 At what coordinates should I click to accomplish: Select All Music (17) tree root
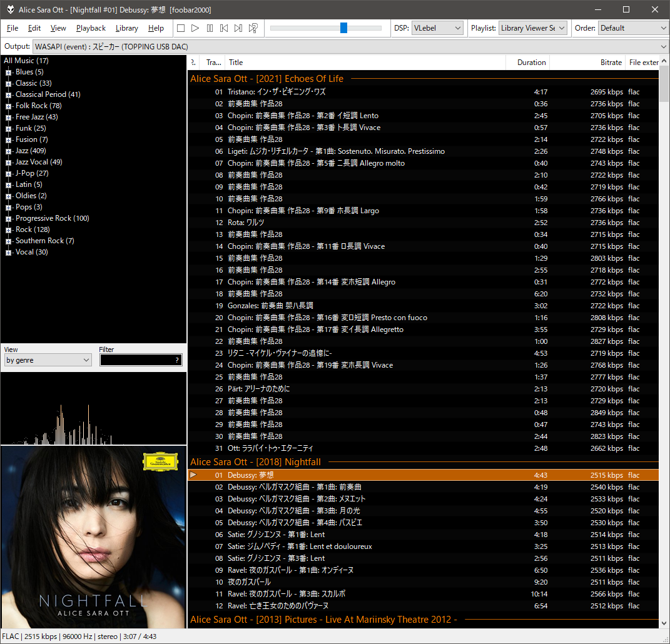26,61
